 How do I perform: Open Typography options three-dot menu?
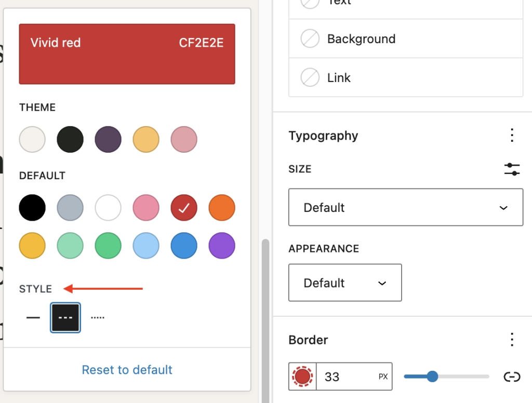coord(512,136)
